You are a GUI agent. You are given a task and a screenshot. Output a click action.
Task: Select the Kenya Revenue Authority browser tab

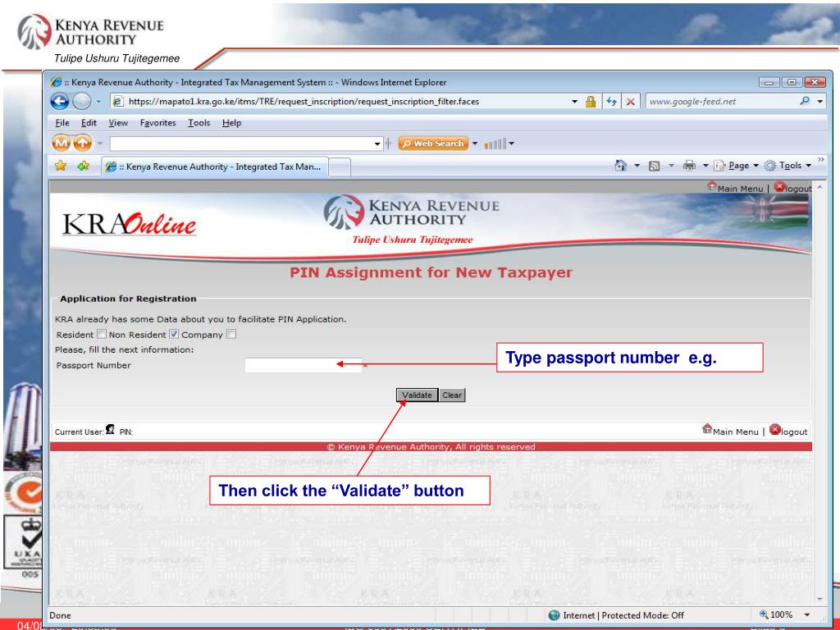pos(214,167)
